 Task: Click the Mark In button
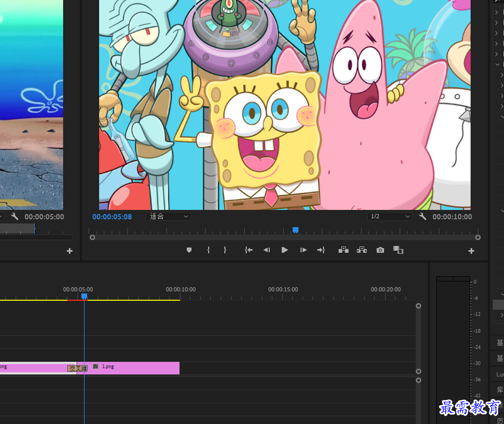pos(208,250)
